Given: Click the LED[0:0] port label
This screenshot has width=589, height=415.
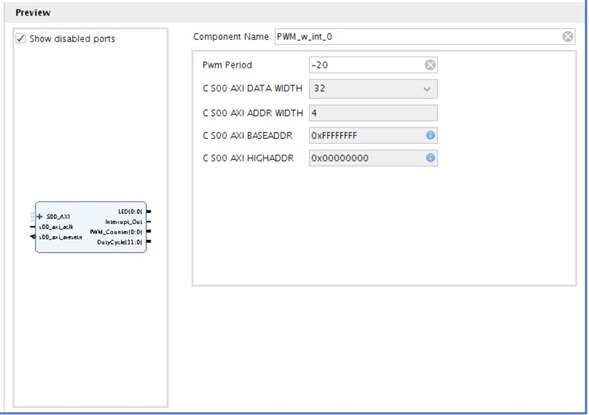Looking at the screenshot, I should 130,212.
